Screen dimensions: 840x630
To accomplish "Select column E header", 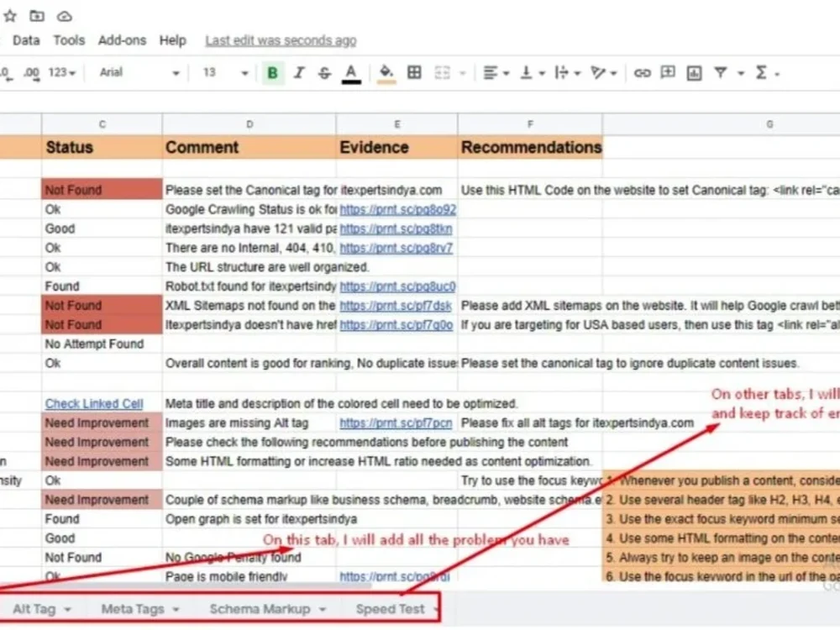I will 397,124.
